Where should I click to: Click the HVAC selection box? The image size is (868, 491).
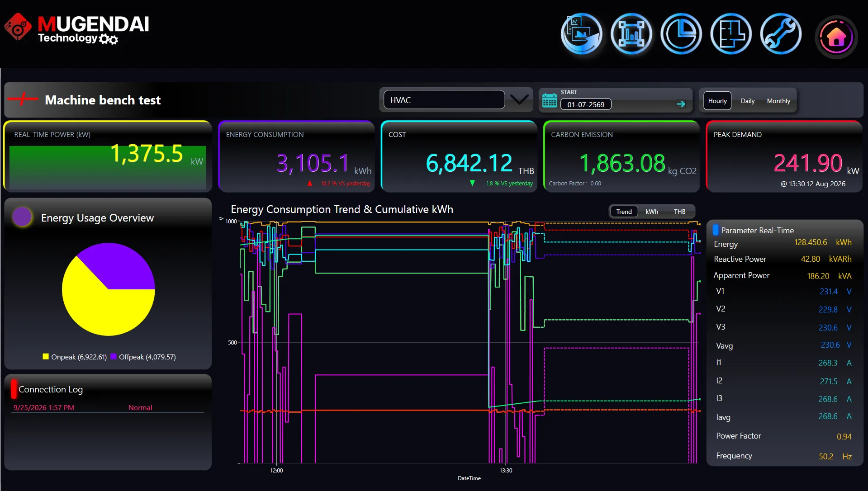click(444, 100)
